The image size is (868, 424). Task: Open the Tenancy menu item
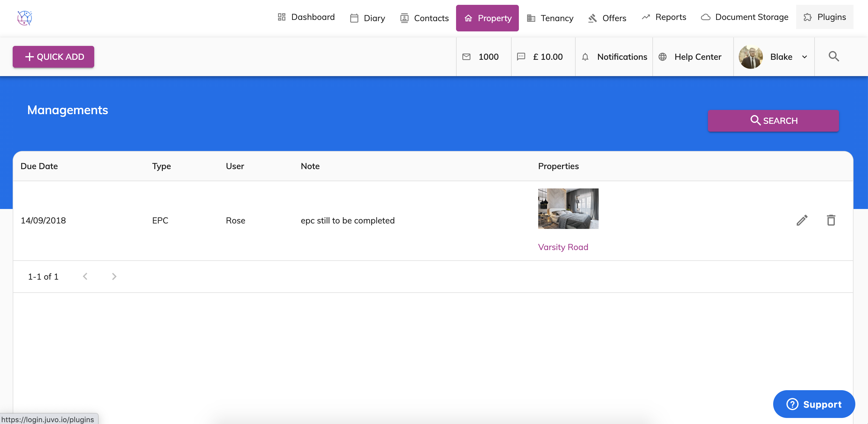point(550,18)
